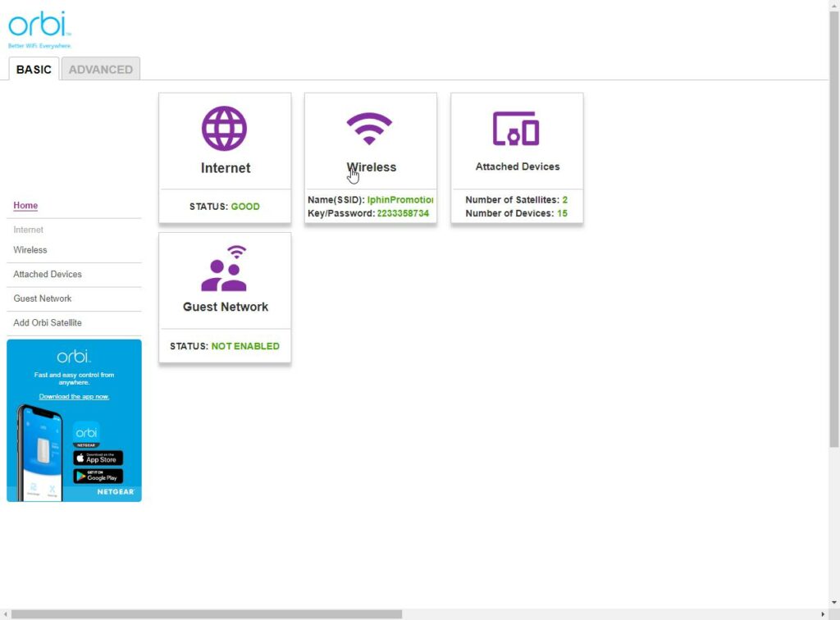This screenshot has height=620, width=840.
Task: Switch to the ADVANCED tab
Action: 101,70
